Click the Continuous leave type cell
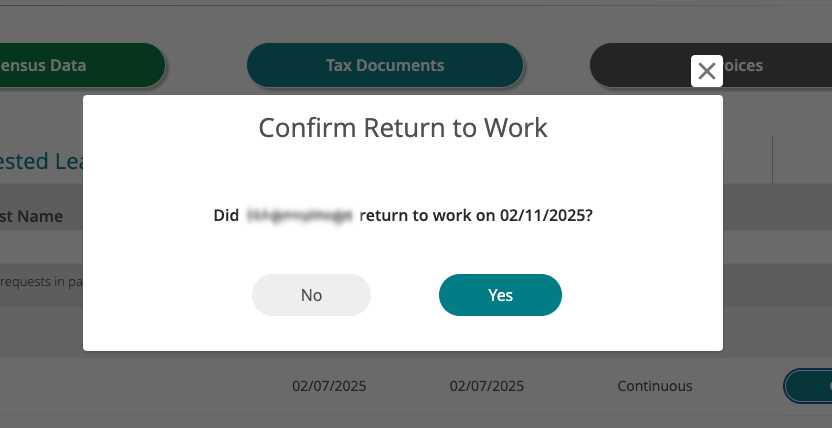 point(655,386)
